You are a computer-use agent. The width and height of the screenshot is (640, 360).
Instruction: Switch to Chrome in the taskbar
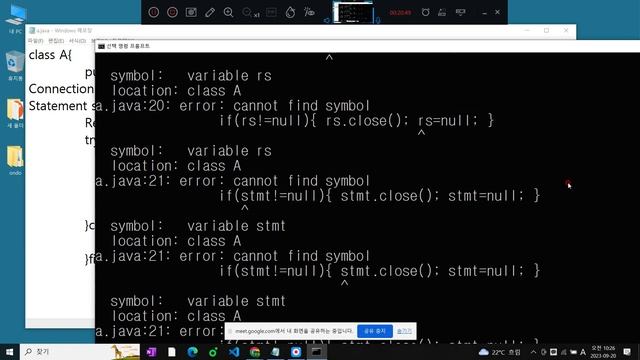tap(255, 352)
